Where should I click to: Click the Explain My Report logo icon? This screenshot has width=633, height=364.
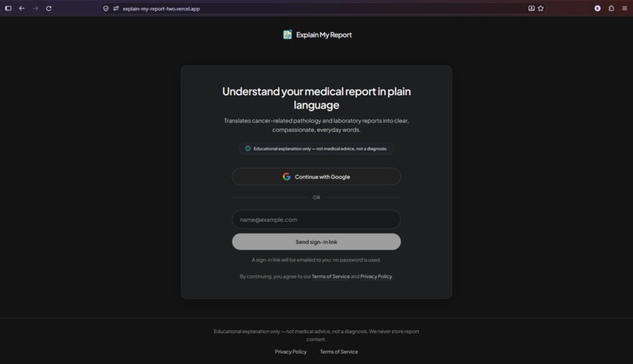coord(287,35)
